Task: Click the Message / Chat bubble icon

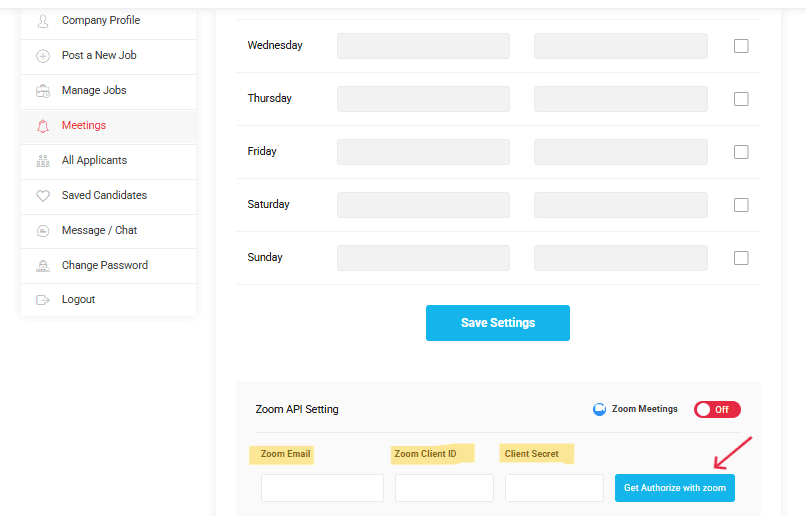Action: (x=43, y=231)
